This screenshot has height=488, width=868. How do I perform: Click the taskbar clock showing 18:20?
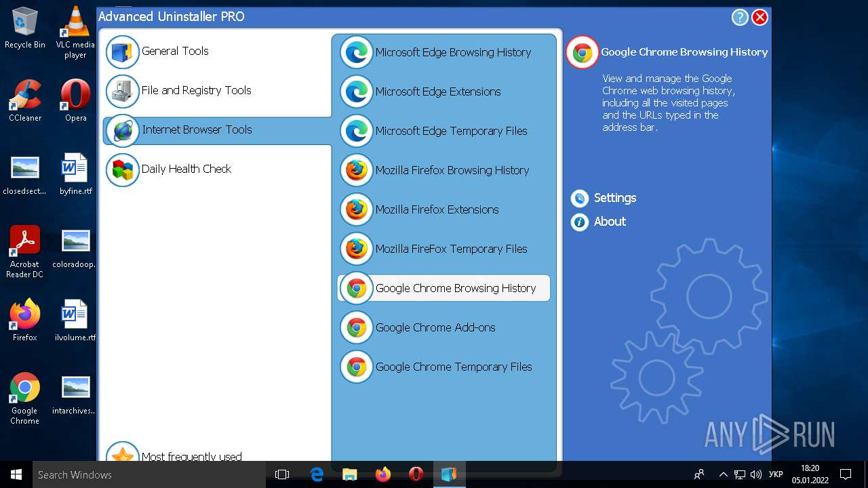click(810, 474)
